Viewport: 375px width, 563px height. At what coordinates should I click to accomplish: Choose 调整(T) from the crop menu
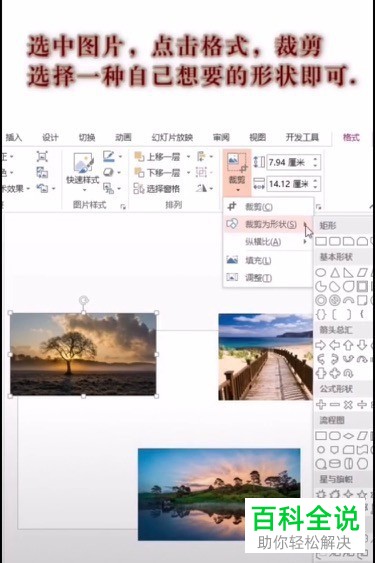(268, 278)
